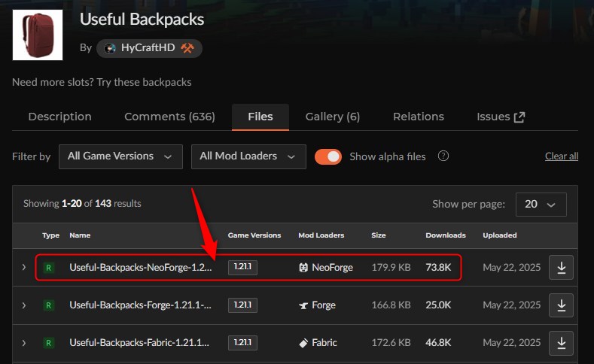Download the Useful-Backpacks-Fabric file
Viewport: 594px width, 364px height.
coord(561,343)
